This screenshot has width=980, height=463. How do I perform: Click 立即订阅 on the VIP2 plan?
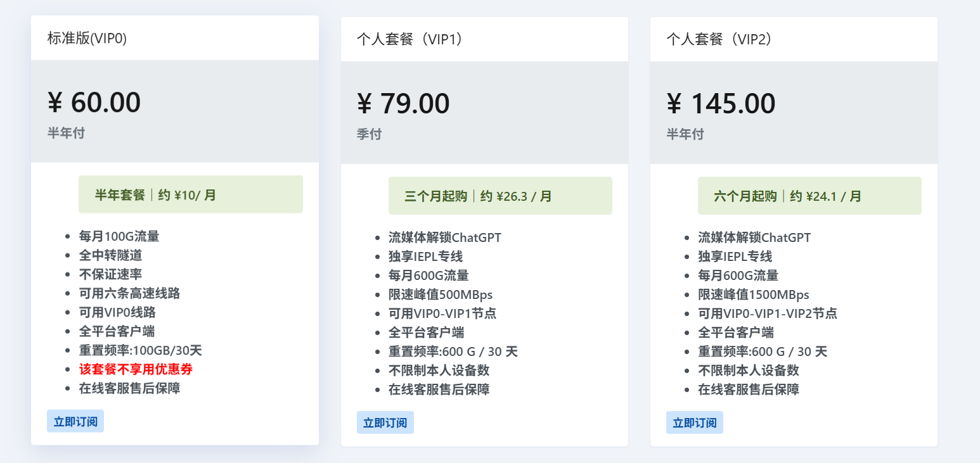click(x=694, y=422)
